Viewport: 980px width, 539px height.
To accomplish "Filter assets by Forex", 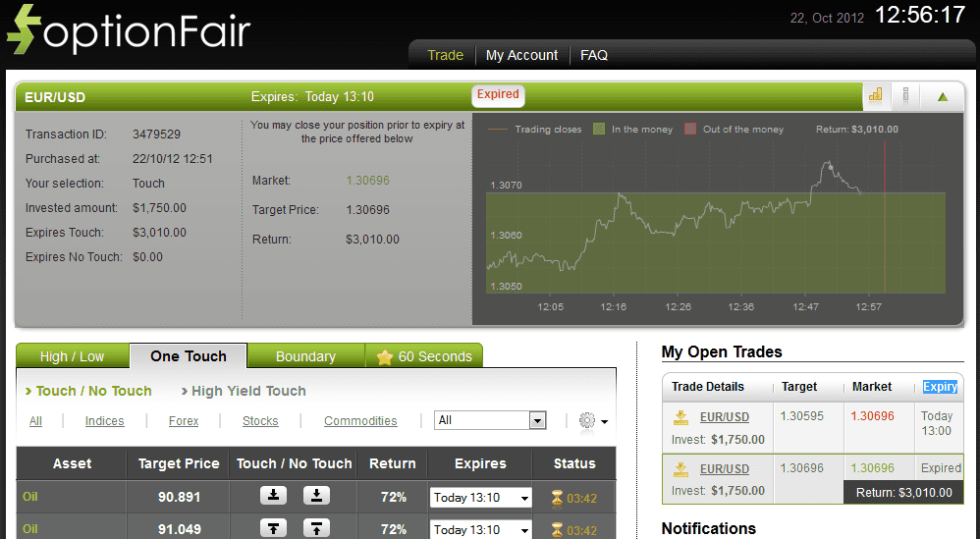I will click(183, 421).
